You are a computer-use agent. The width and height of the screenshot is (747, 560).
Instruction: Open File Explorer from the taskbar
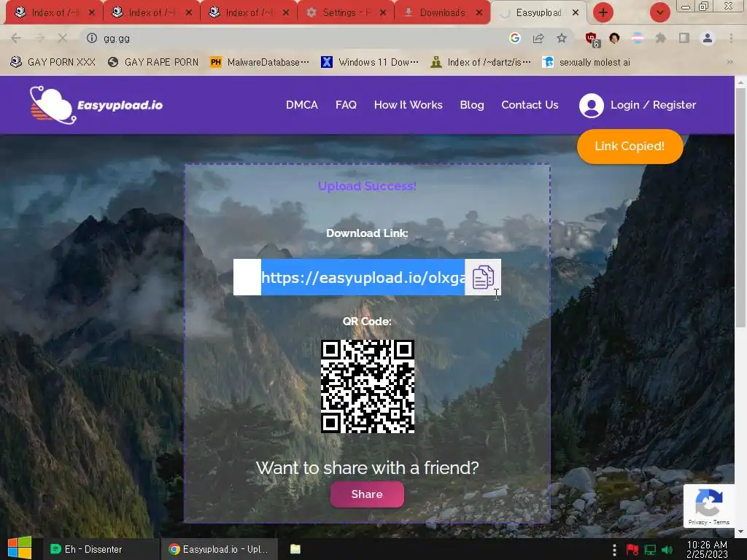[295, 549]
